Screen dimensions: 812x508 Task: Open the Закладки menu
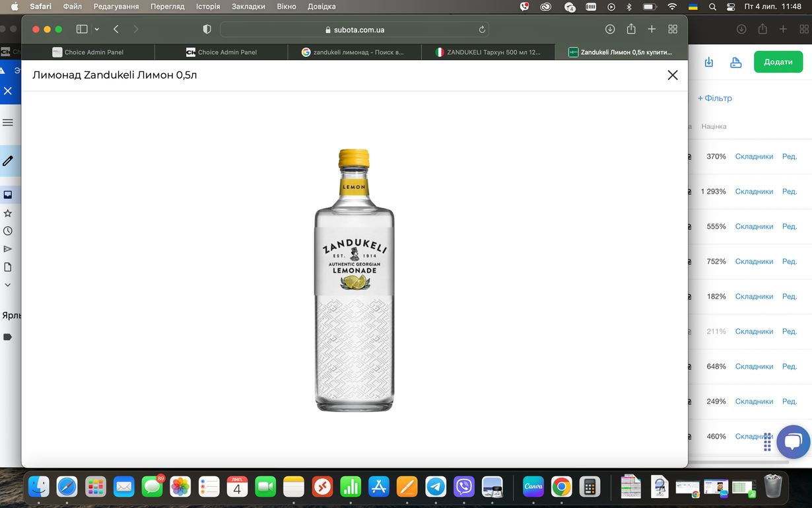click(248, 7)
